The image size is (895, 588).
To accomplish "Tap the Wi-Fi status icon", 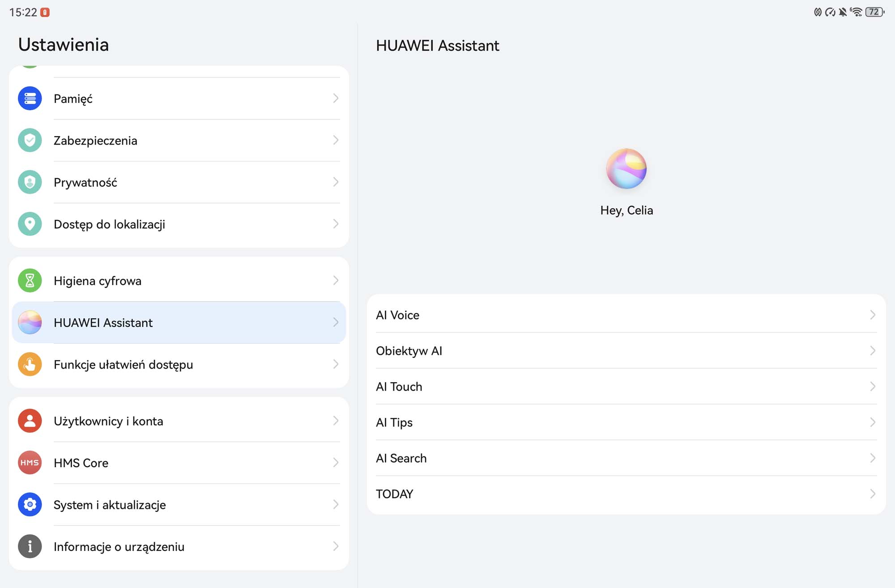I will [x=856, y=12].
